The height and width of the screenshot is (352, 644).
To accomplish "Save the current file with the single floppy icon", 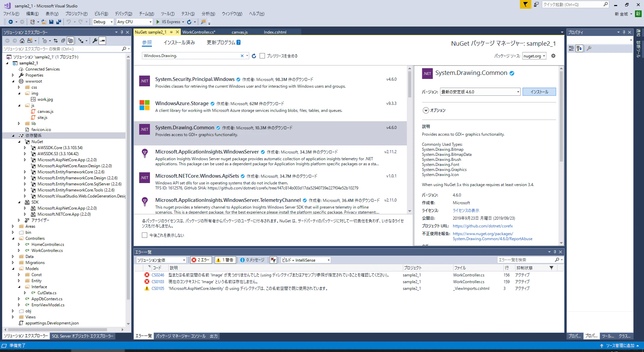I will pos(51,22).
